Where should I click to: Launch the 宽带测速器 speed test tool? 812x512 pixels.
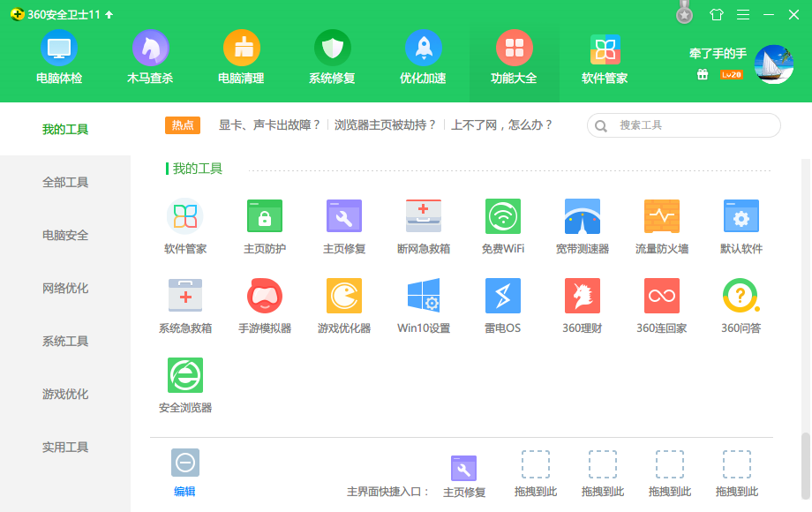tap(583, 226)
